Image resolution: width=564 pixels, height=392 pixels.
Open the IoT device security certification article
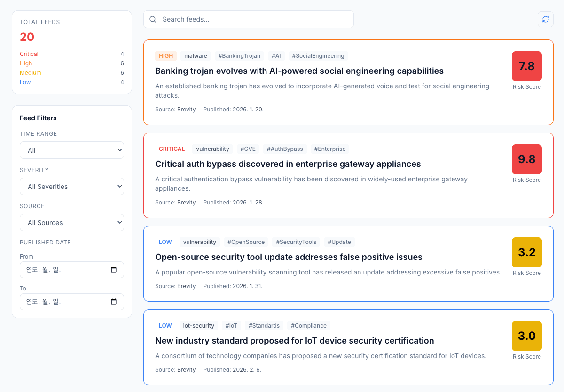(x=294, y=341)
